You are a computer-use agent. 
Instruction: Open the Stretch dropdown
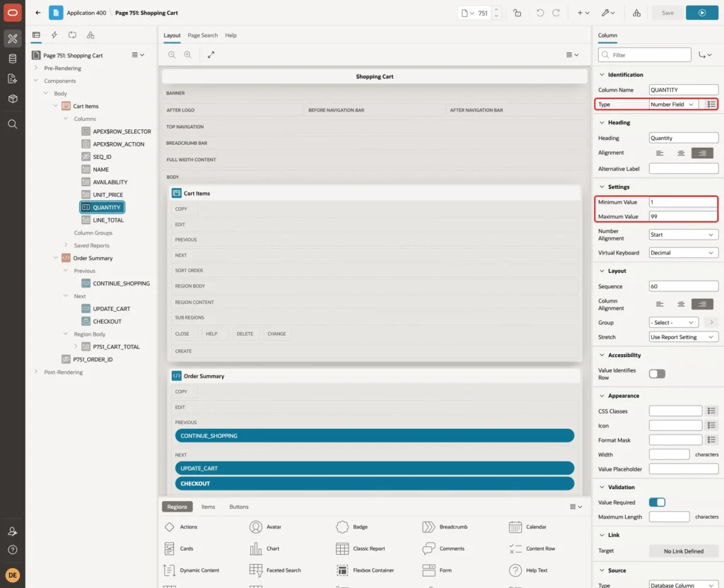(x=683, y=337)
